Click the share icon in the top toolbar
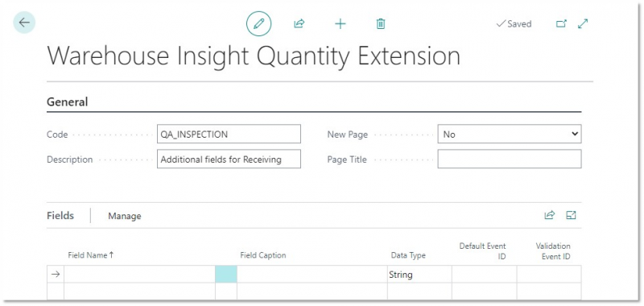This screenshot has width=644, height=306. point(299,24)
